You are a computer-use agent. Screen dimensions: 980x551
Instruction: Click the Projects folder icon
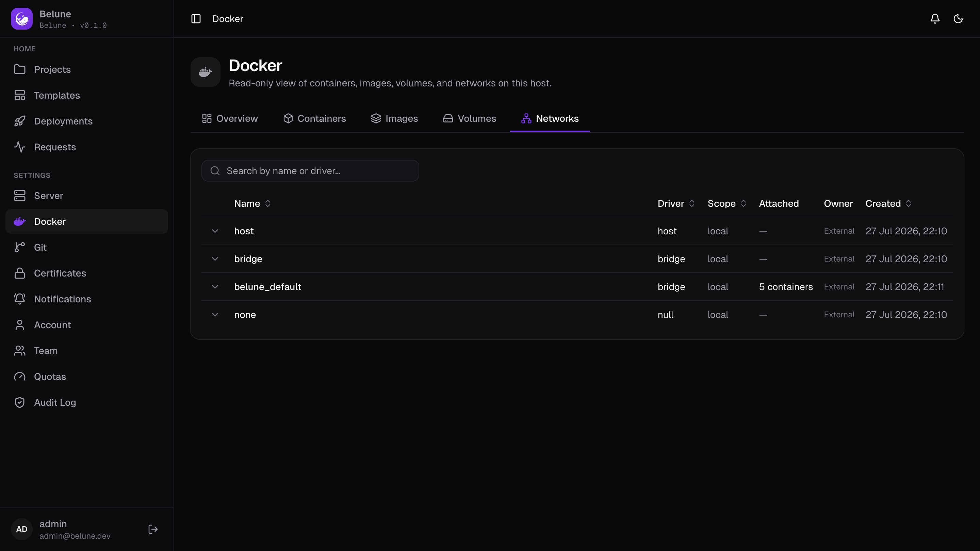(x=20, y=70)
